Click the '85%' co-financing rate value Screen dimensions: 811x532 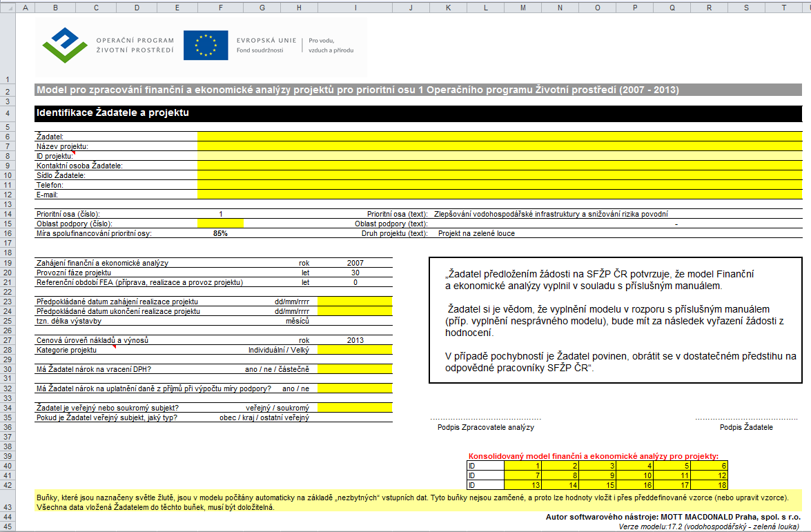(220, 234)
